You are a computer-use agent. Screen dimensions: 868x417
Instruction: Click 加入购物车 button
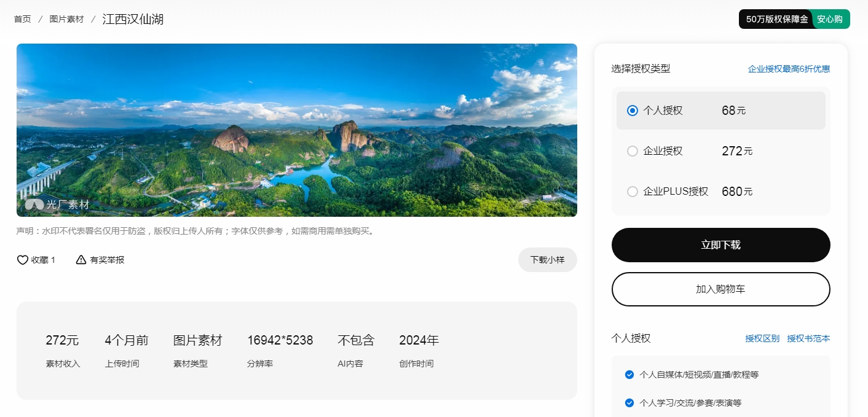(720, 289)
